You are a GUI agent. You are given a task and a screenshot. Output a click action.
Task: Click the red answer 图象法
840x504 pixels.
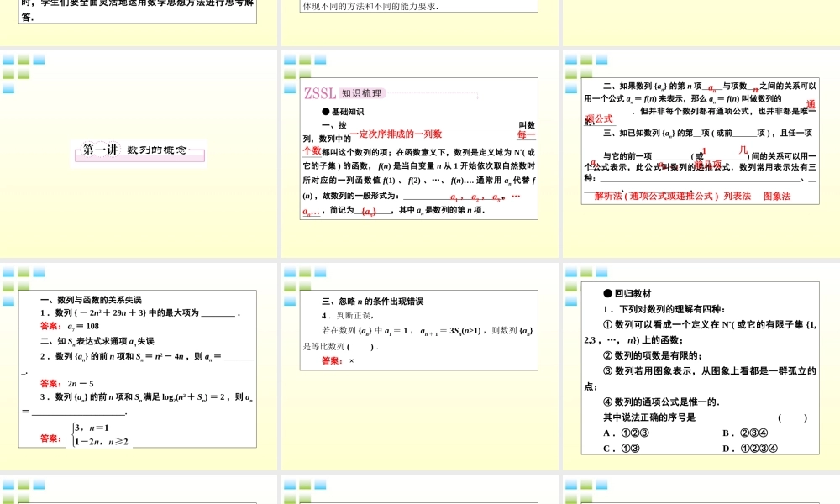(777, 196)
